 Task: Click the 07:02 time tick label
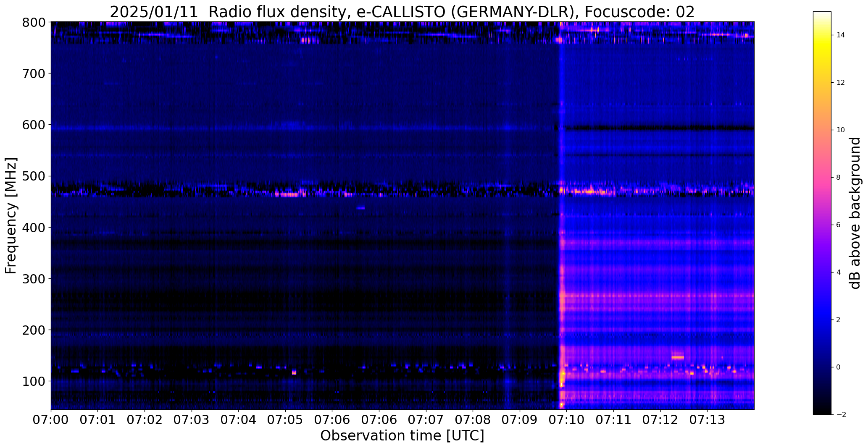point(145,420)
